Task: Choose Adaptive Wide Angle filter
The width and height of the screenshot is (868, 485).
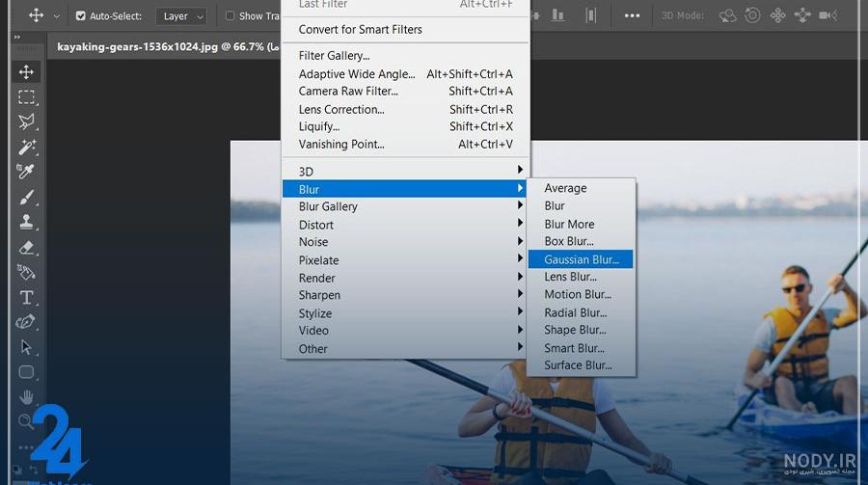Action: coord(406,73)
